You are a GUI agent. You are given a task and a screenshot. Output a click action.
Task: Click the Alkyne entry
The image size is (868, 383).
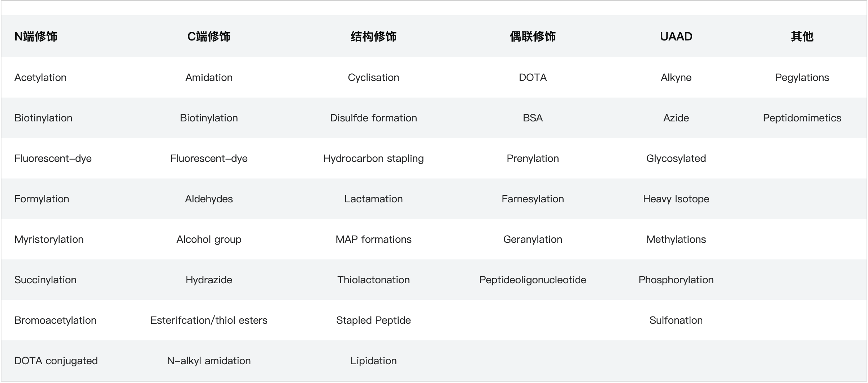(x=676, y=78)
